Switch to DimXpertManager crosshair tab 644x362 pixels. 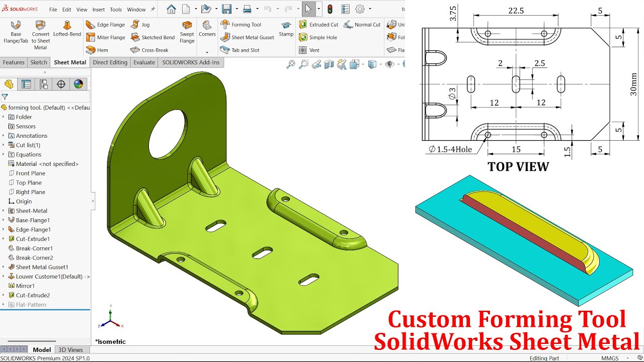[61, 84]
